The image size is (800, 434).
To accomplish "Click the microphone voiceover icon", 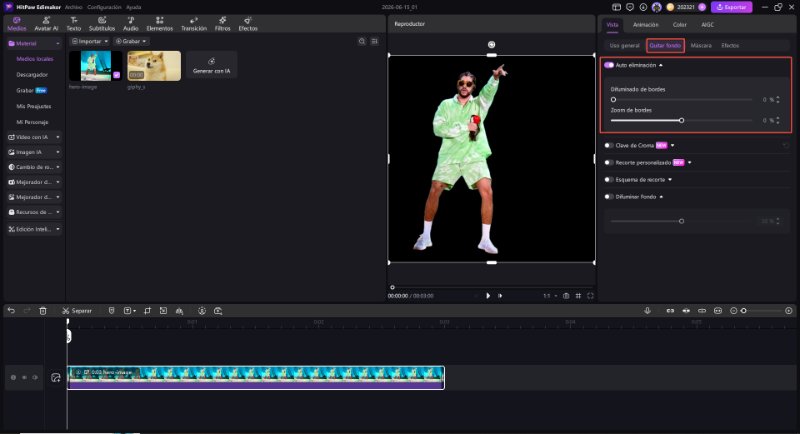I will pyautogui.click(x=647, y=311).
